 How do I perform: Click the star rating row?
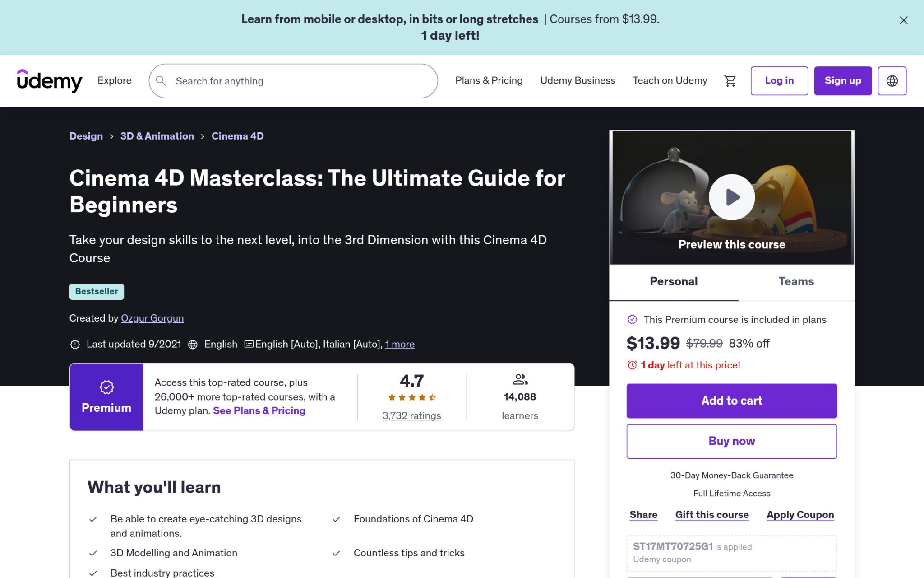[411, 397]
